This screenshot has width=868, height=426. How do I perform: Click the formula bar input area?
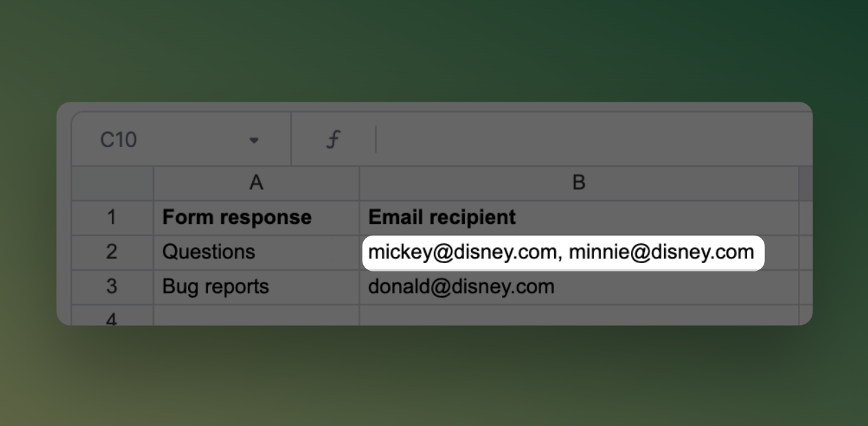click(x=595, y=139)
